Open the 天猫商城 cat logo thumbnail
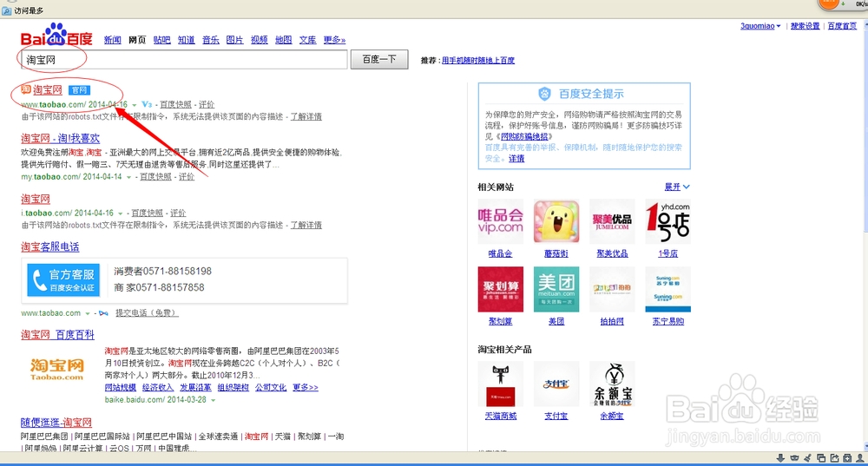The image size is (868, 466). (x=501, y=384)
